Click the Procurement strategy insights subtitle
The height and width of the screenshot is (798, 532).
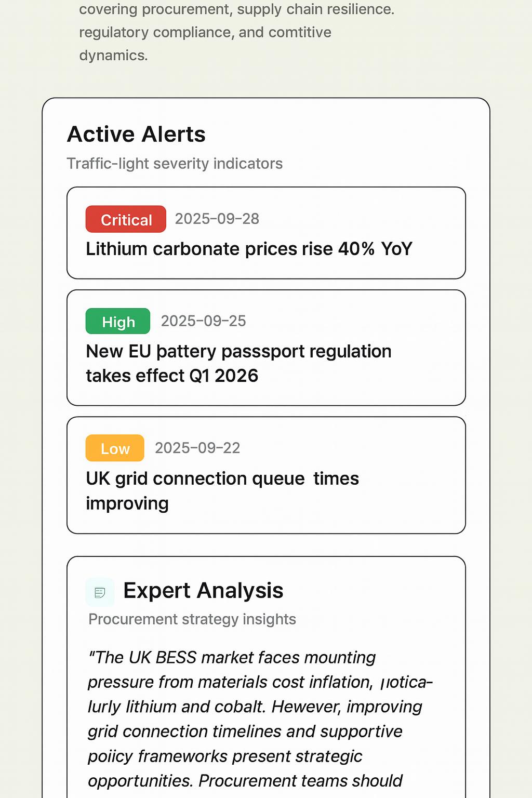tap(192, 619)
